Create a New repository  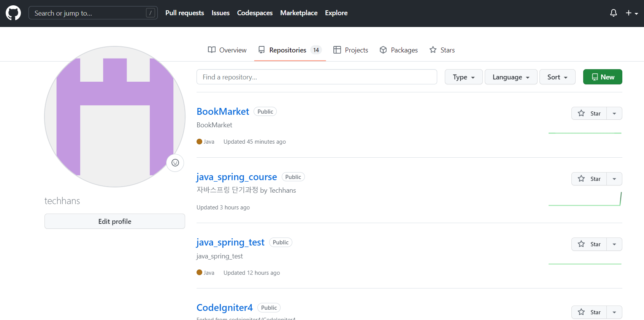click(603, 77)
